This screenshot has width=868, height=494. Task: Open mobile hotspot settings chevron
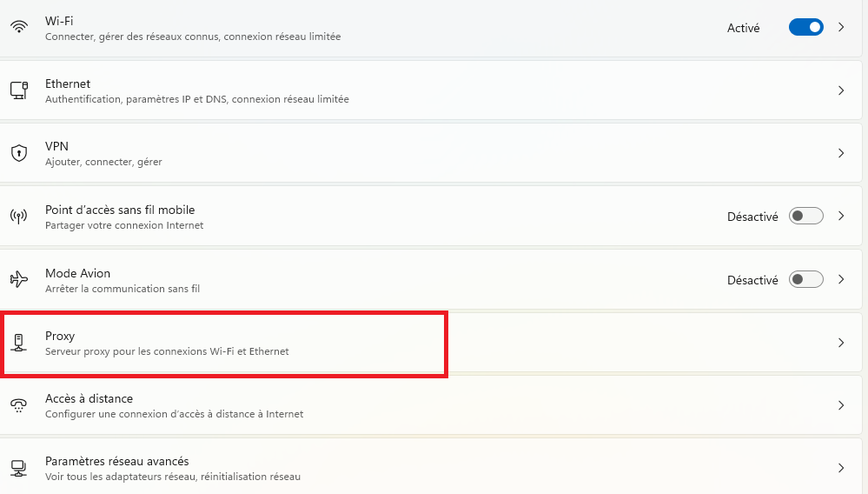point(841,216)
